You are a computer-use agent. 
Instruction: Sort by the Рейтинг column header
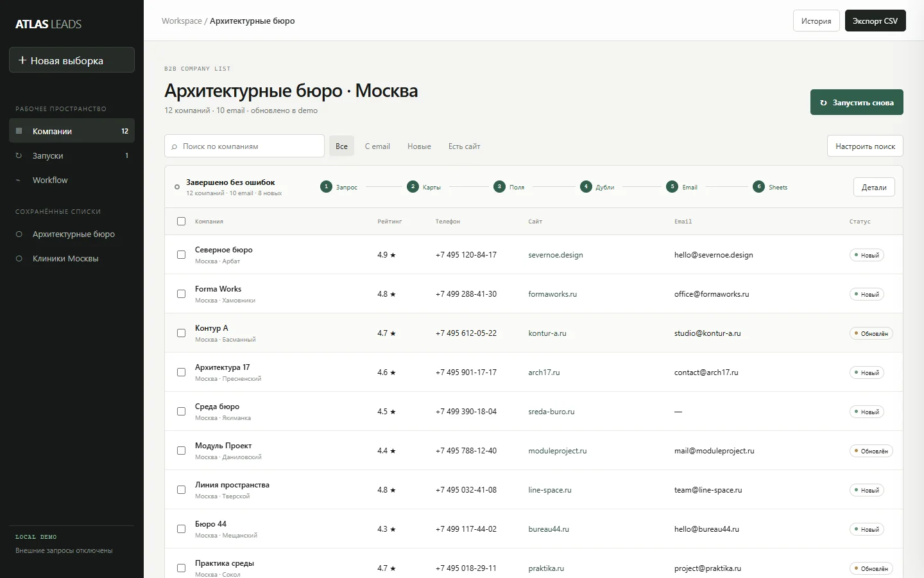point(389,222)
